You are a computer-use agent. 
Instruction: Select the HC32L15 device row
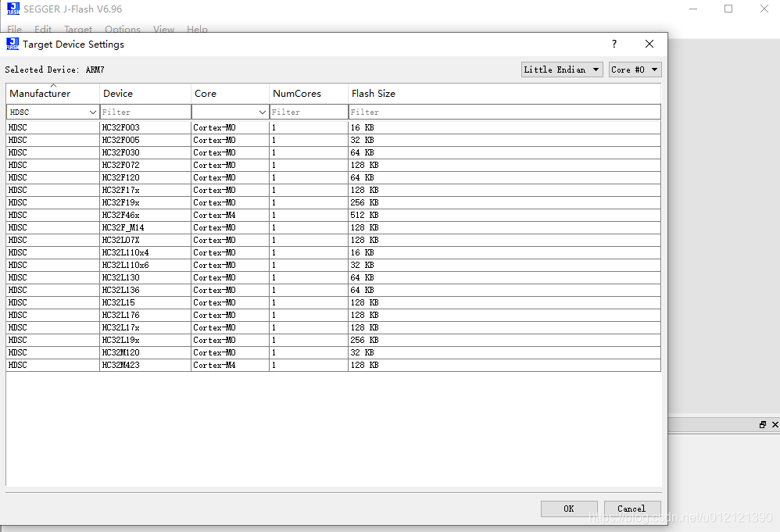(x=333, y=302)
